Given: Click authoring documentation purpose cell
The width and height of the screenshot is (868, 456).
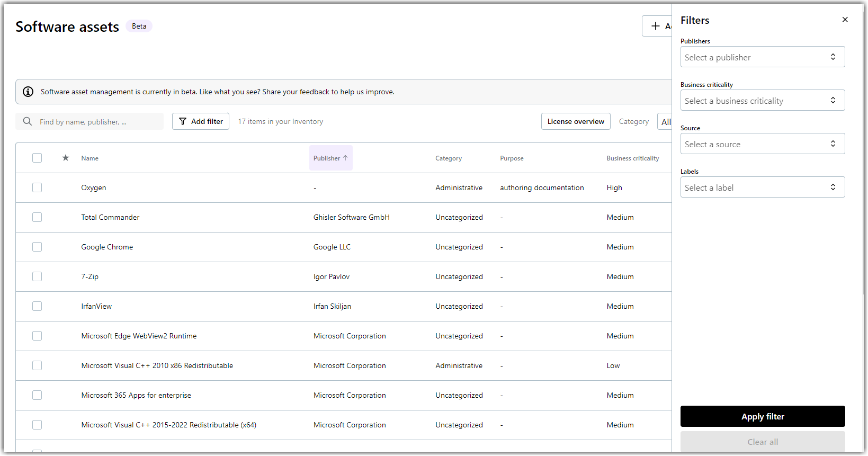Looking at the screenshot, I should click(x=542, y=187).
